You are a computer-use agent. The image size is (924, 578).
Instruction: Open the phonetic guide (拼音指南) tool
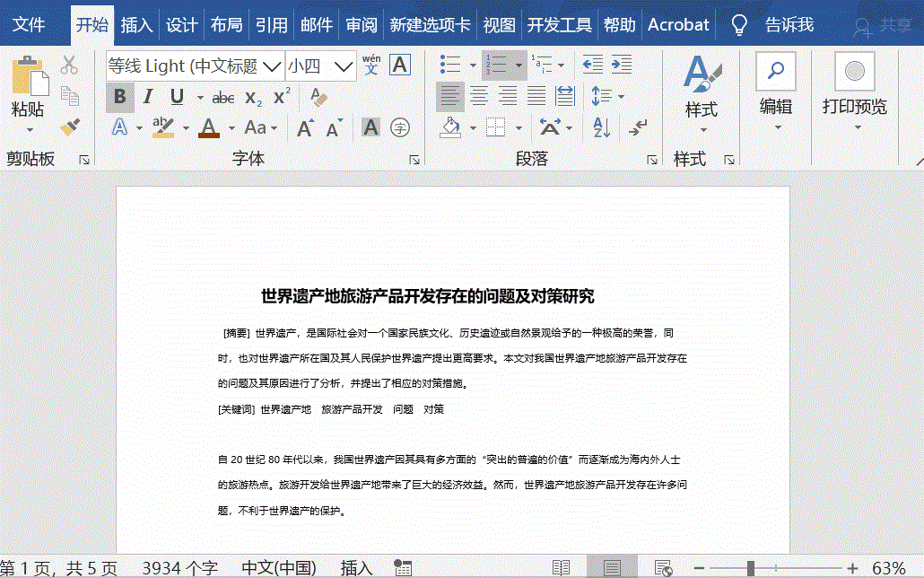(370, 63)
